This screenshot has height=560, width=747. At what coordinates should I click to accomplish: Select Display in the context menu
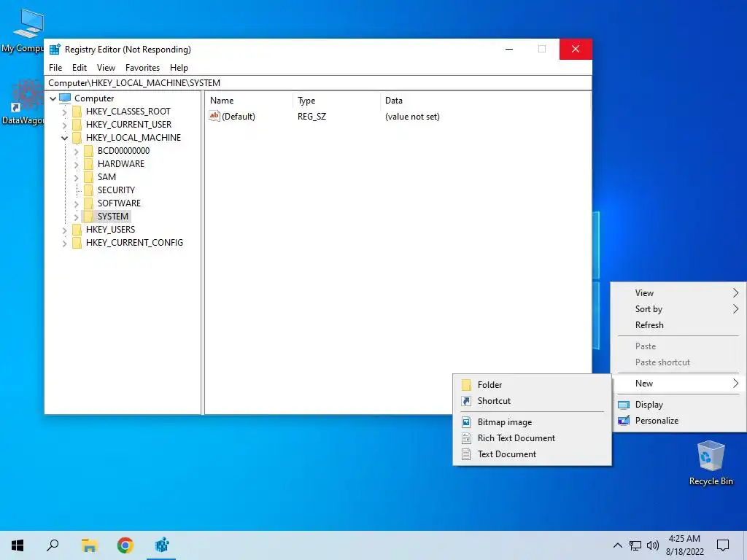click(x=679, y=404)
